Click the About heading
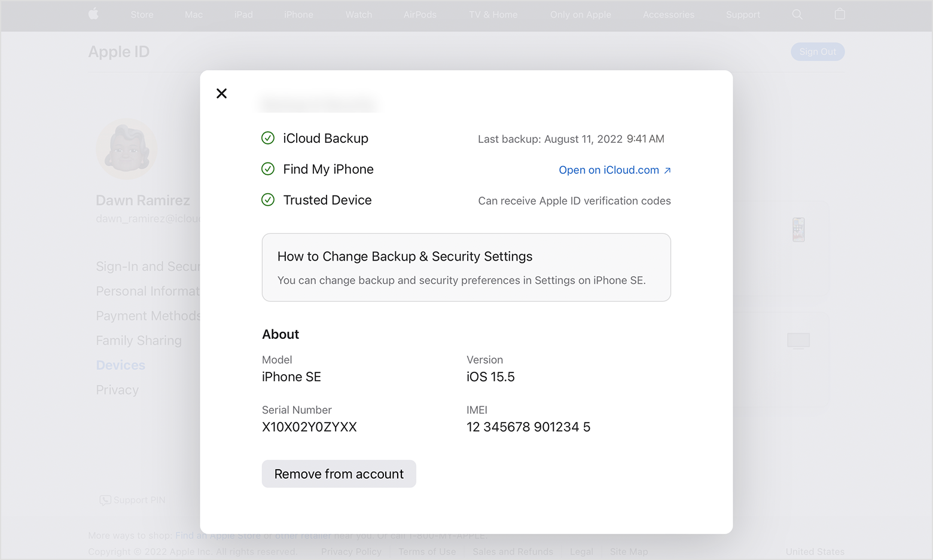 point(280,335)
